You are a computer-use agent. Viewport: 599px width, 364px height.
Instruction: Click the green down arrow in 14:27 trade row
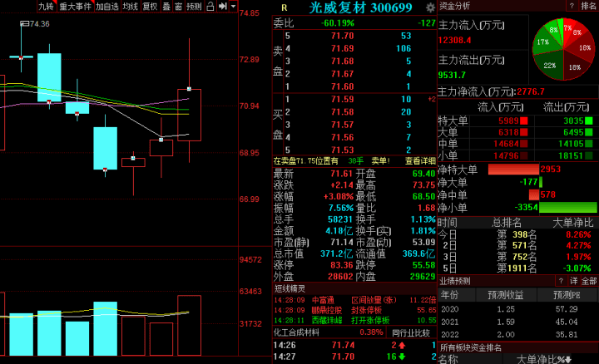coord(402,357)
